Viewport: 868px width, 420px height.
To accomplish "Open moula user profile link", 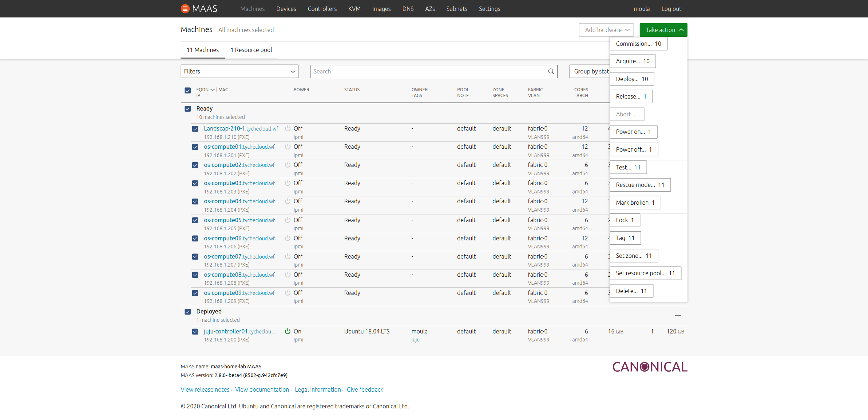I will pyautogui.click(x=642, y=9).
